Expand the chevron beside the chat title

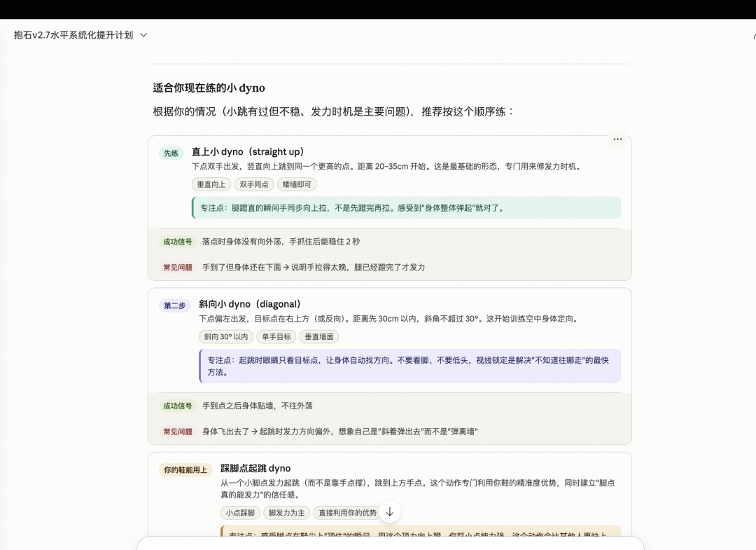tap(143, 35)
